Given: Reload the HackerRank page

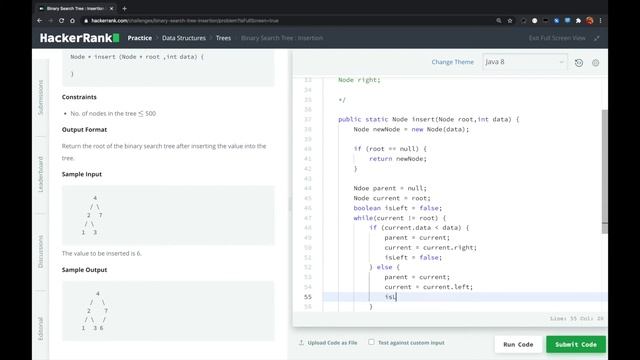Looking at the screenshot, I should pos(61,20).
